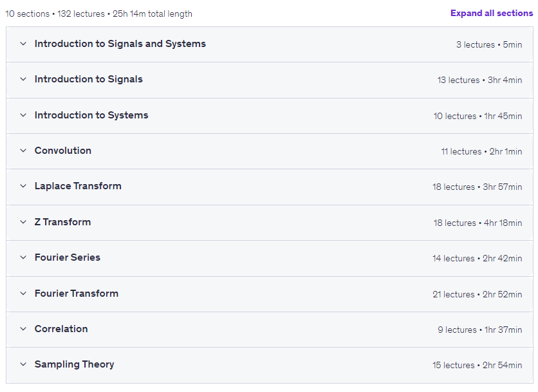Open the Introduction to Systems title

tap(91, 115)
